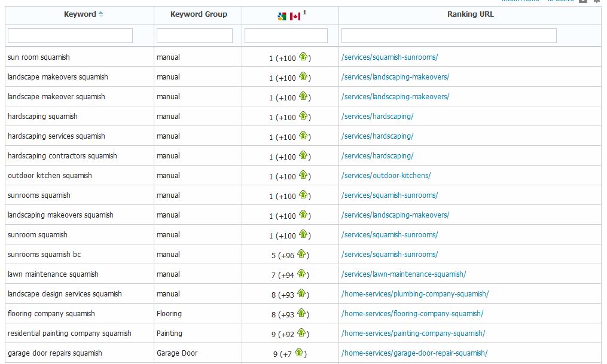
Task: Open the squamish-sunrooms link for sun room squamish
Action: [389, 57]
